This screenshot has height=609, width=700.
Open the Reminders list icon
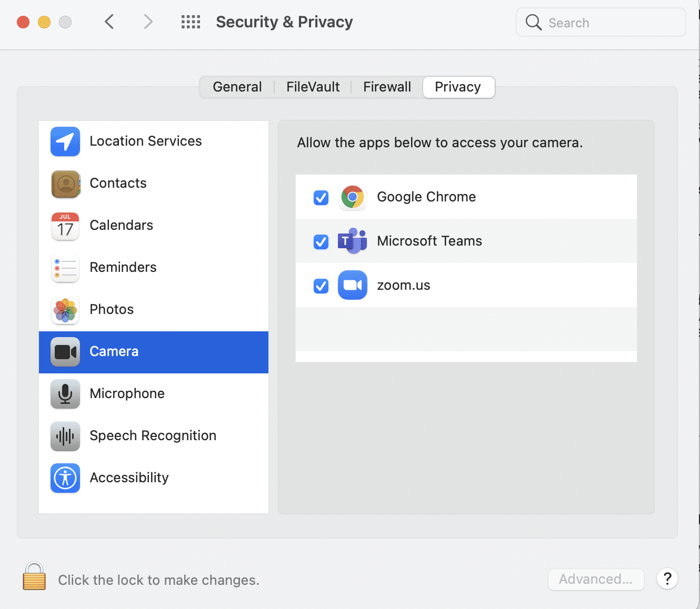click(65, 268)
